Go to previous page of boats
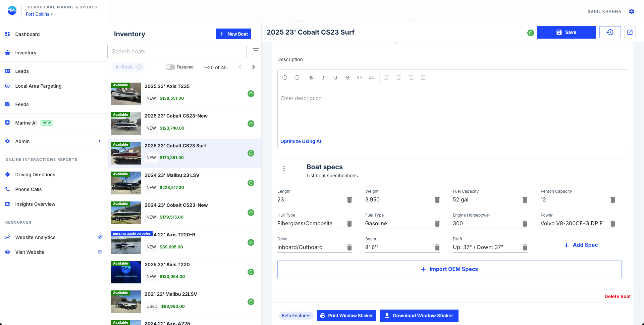This screenshot has width=644, height=325. pyautogui.click(x=240, y=67)
